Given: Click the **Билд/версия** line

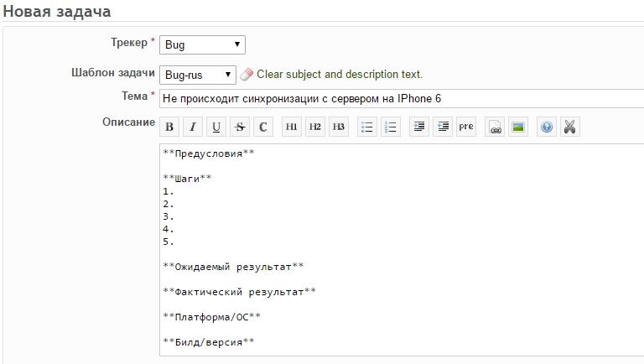Looking at the screenshot, I should point(209,342).
